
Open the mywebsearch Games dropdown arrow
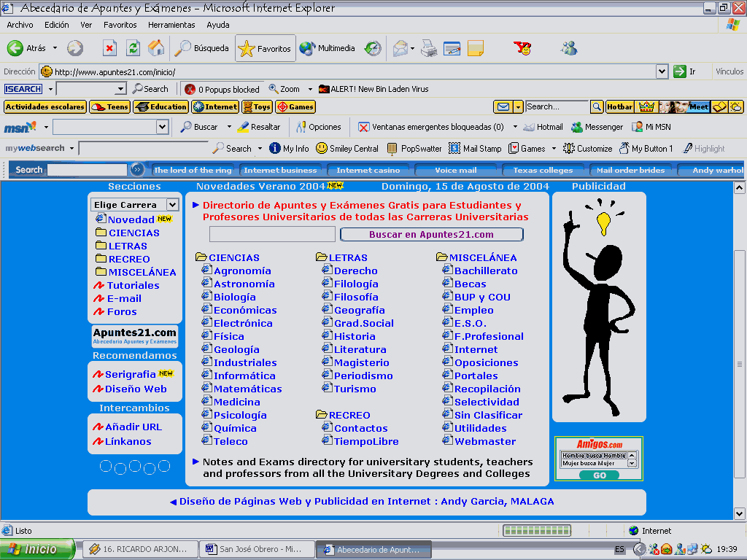[554, 149]
